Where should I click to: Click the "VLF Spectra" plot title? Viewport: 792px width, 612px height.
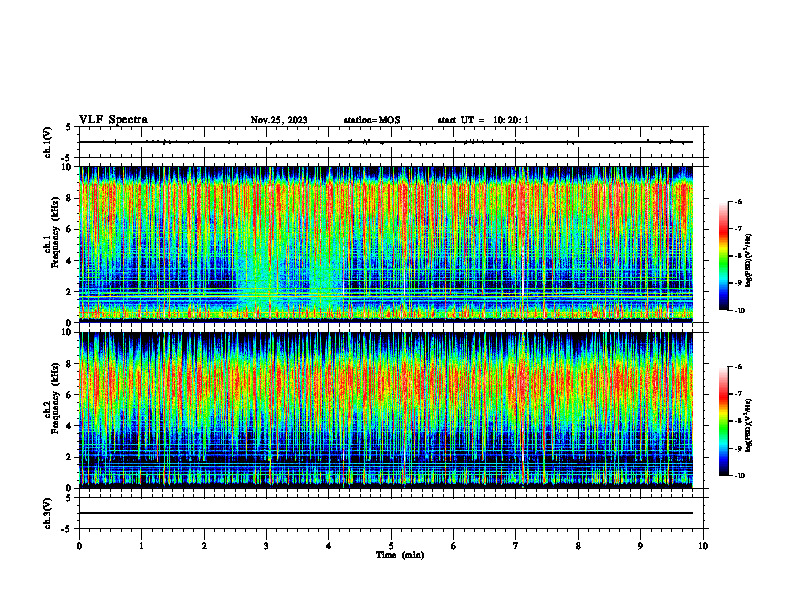[113, 120]
